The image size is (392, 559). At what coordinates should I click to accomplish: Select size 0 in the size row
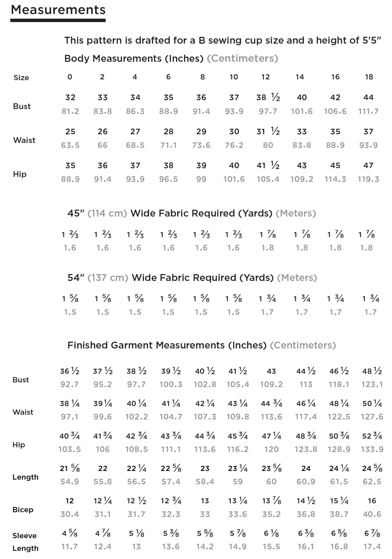[x=70, y=77]
